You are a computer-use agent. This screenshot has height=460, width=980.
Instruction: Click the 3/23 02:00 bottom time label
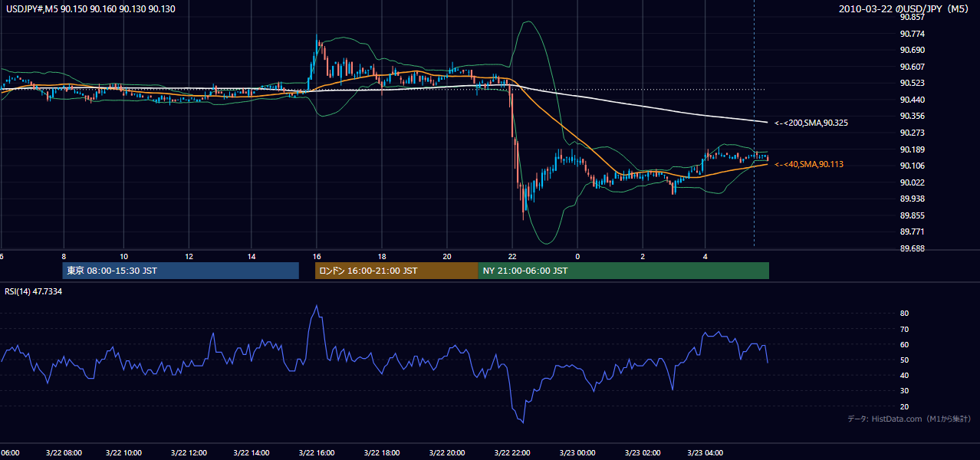(642, 453)
